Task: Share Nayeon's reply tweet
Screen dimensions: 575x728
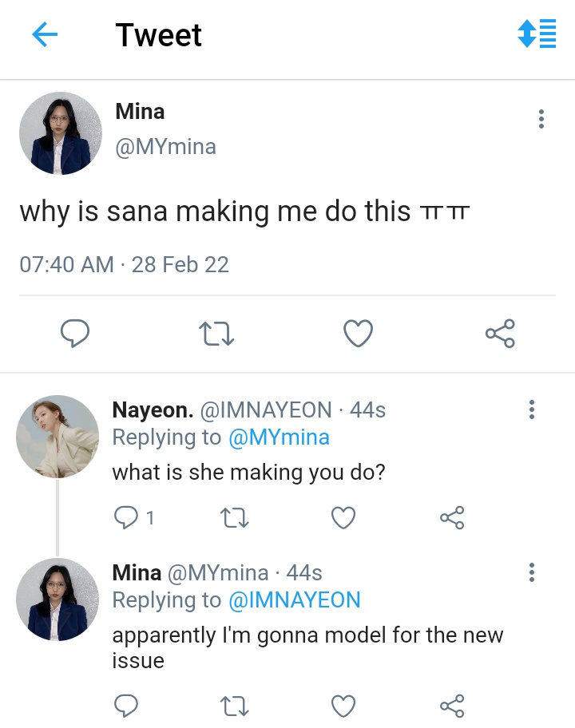Action: tap(452, 518)
